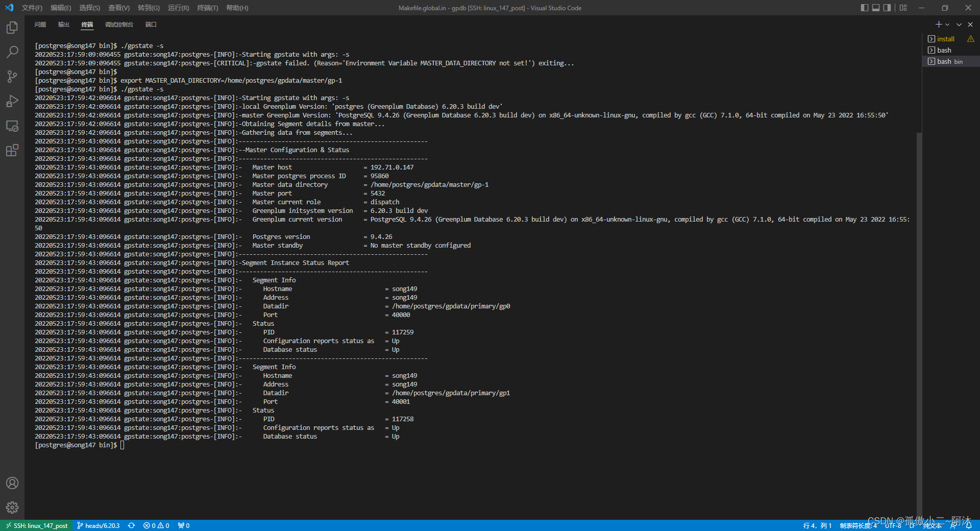Open errors and warnings count
980x531 pixels.
[156, 525]
